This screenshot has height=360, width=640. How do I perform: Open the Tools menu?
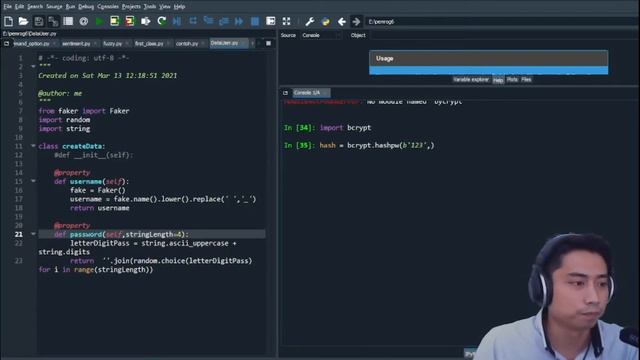click(x=150, y=7)
